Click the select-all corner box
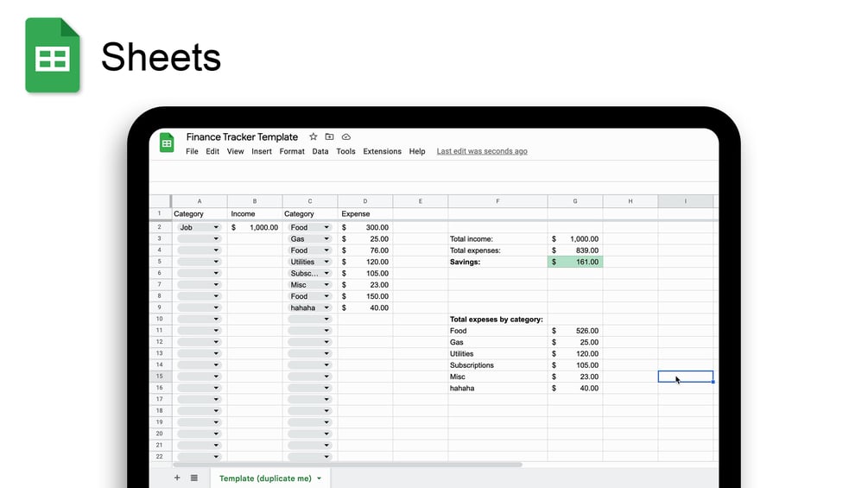Image resolution: width=868 pixels, height=488 pixels. point(160,201)
